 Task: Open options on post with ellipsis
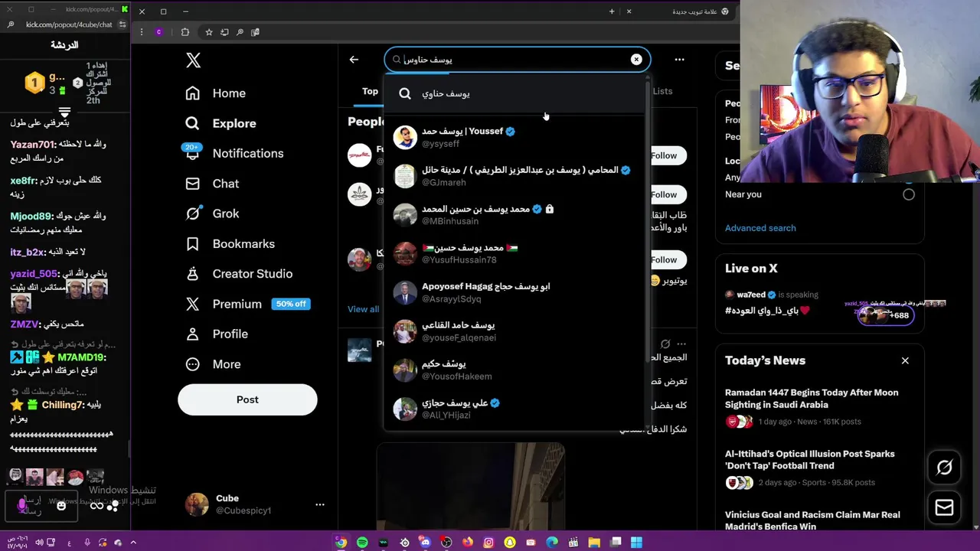[x=681, y=344]
